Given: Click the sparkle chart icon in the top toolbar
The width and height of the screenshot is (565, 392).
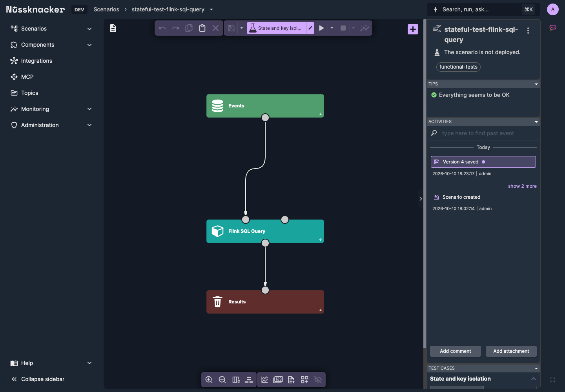Looking at the screenshot, I should (x=365, y=28).
